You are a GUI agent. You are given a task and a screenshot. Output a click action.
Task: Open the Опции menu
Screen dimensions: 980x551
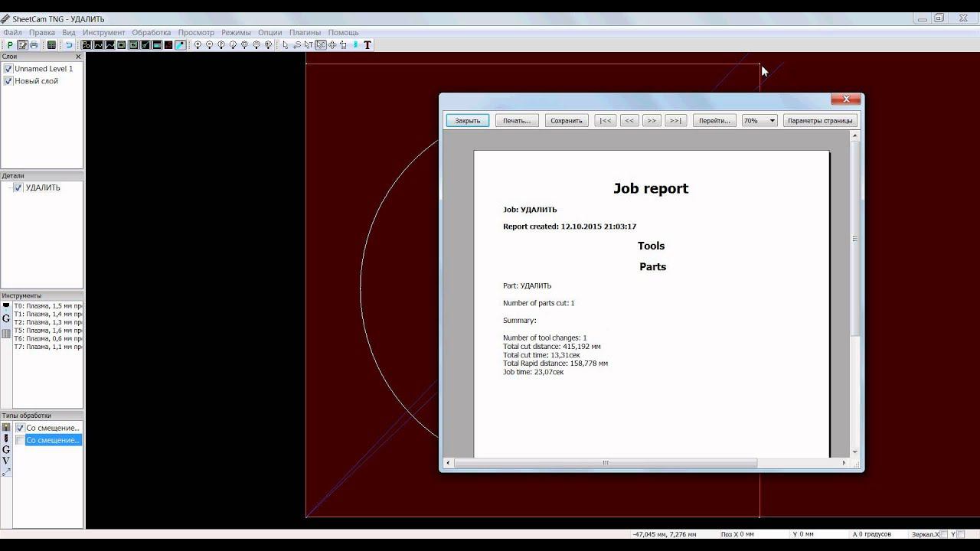(x=270, y=33)
